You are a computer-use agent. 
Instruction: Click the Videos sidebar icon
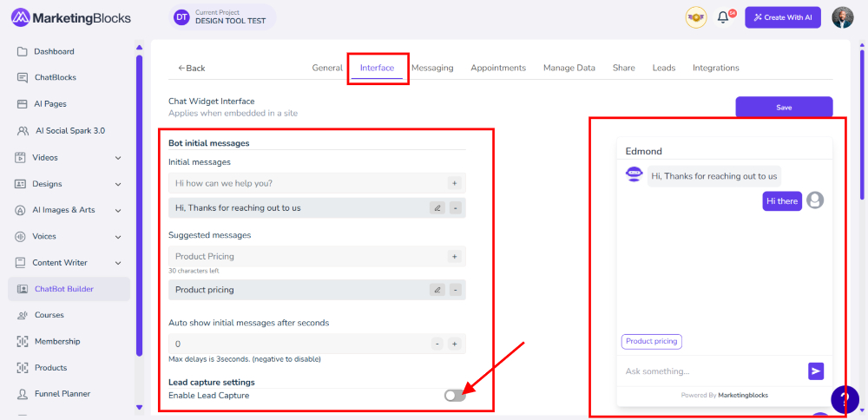pyautogui.click(x=21, y=158)
